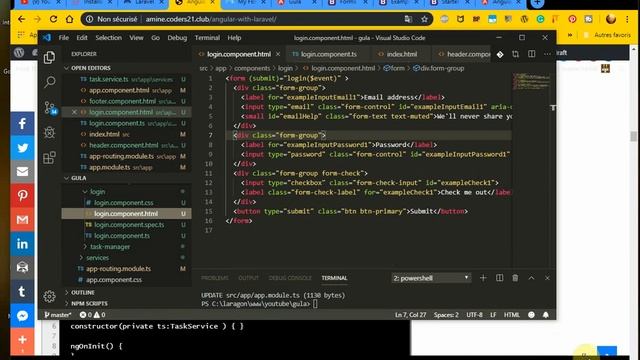Switch to login.component.ts editor tab
640x360 pixels.
(x=329, y=54)
